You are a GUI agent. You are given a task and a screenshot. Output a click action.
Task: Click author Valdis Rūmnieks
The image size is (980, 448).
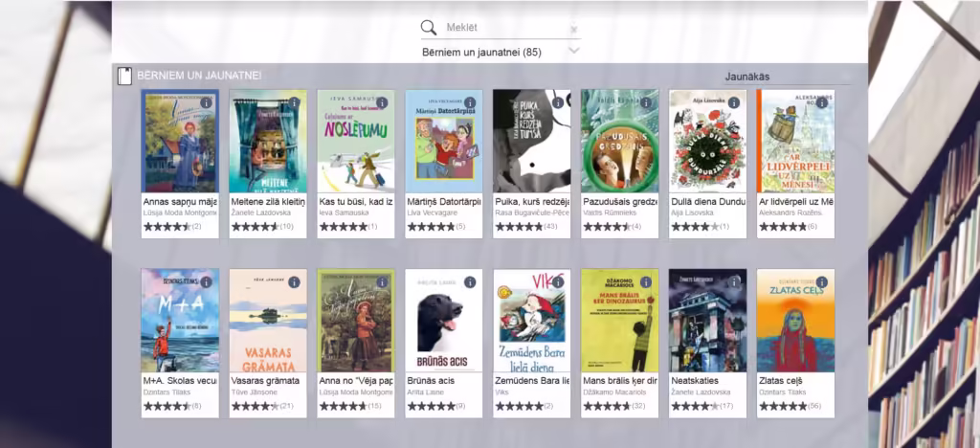point(608,213)
